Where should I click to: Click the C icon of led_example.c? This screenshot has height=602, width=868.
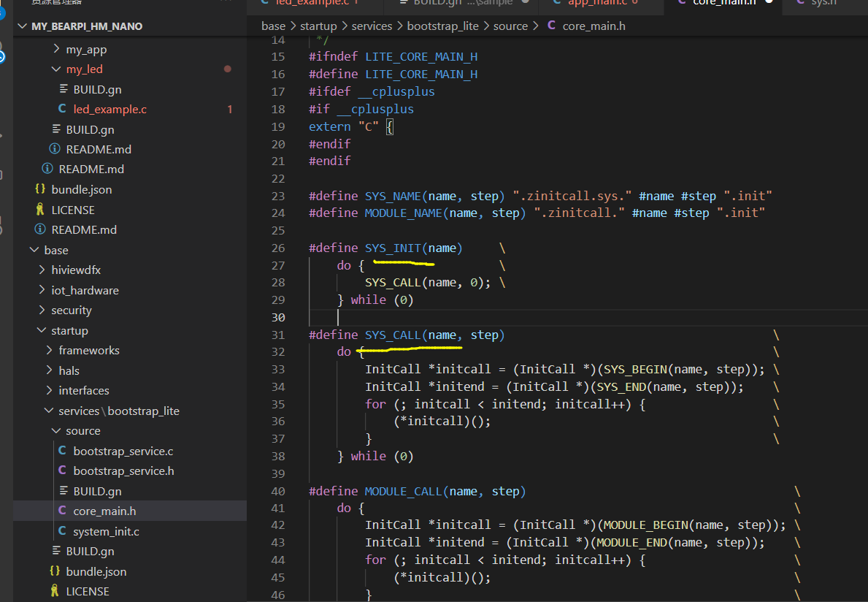(62, 109)
